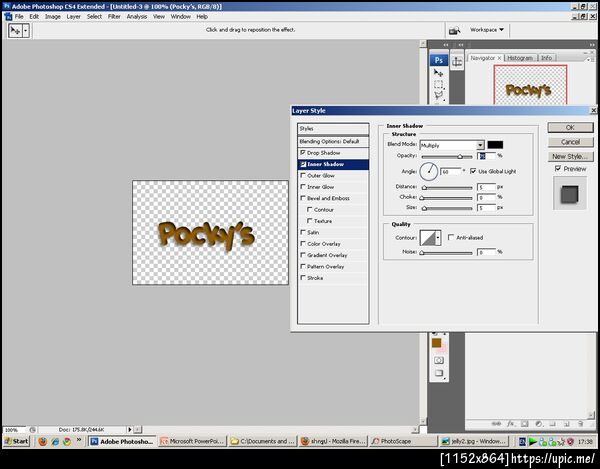600x469 pixels.
Task: Switch to Microsoft PowerPoint taskbar button
Action: [193, 441]
